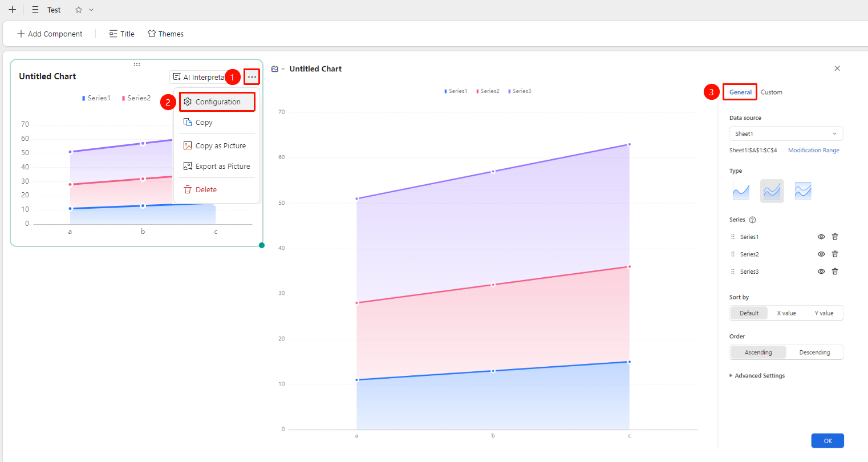Expand the chevron beside the star icon
Image resolution: width=868 pixels, height=462 pixels.
91,10
